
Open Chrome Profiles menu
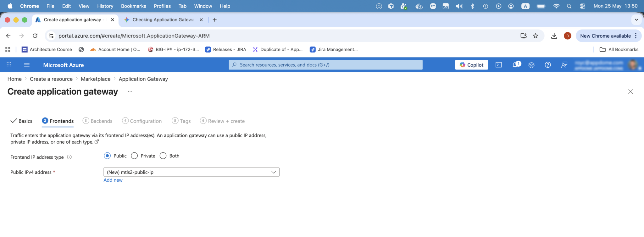click(162, 6)
